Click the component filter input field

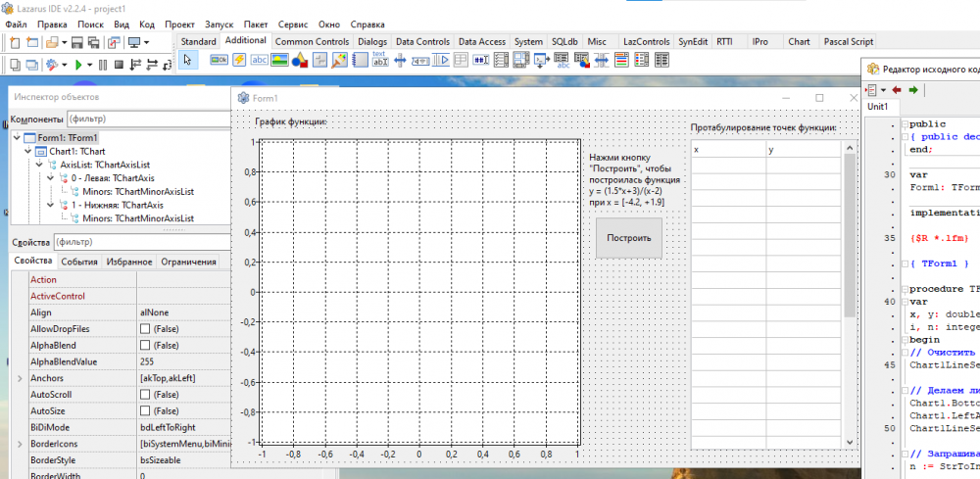click(147, 119)
